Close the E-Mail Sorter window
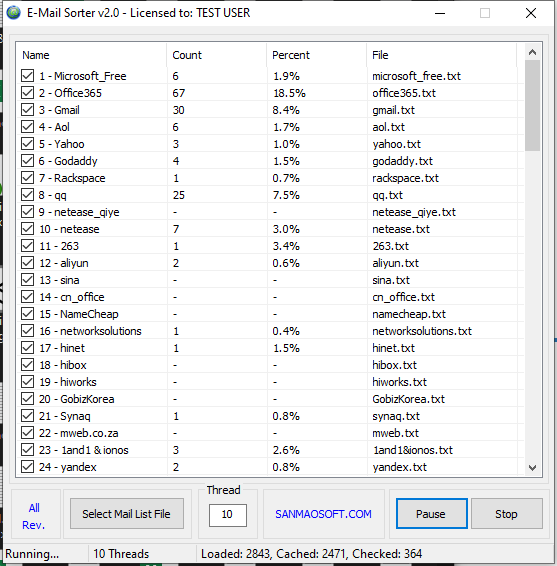This screenshot has width=557, height=566. point(531,13)
